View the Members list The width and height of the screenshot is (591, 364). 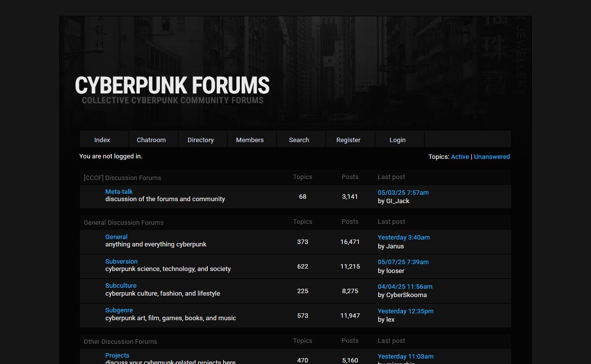[x=250, y=140]
